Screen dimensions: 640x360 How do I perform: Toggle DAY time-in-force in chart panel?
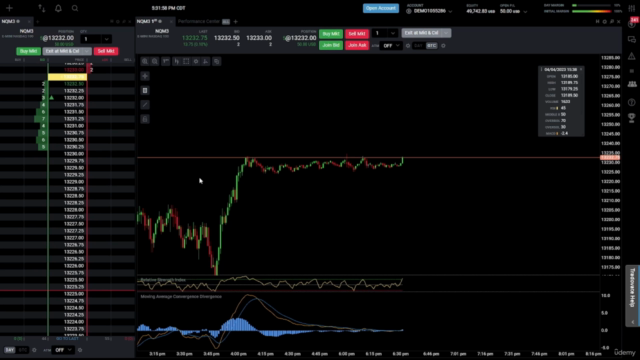pyautogui.click(x=418, y=46)
